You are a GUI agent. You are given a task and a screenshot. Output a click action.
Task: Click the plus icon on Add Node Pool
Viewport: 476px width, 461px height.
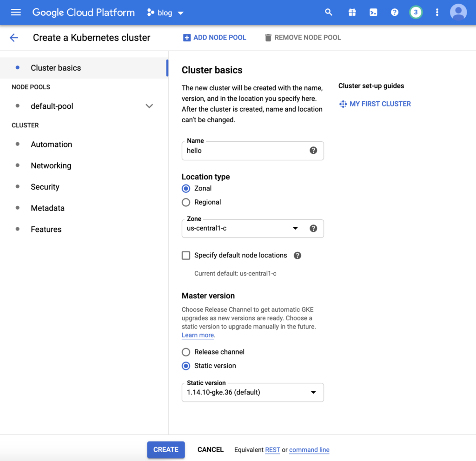point(187,38)
